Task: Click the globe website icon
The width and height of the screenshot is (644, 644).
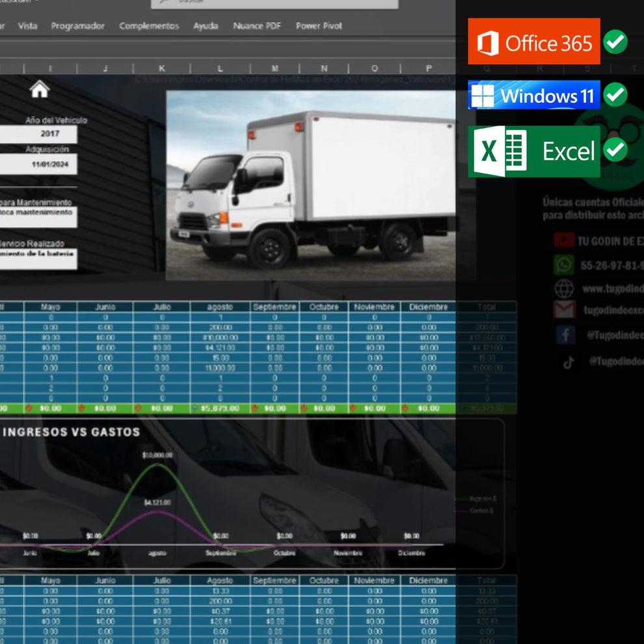Action: 564,288
